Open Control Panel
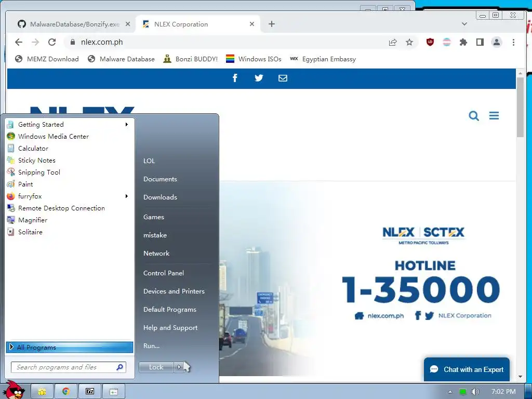532x399 pixels. [164, 273]
